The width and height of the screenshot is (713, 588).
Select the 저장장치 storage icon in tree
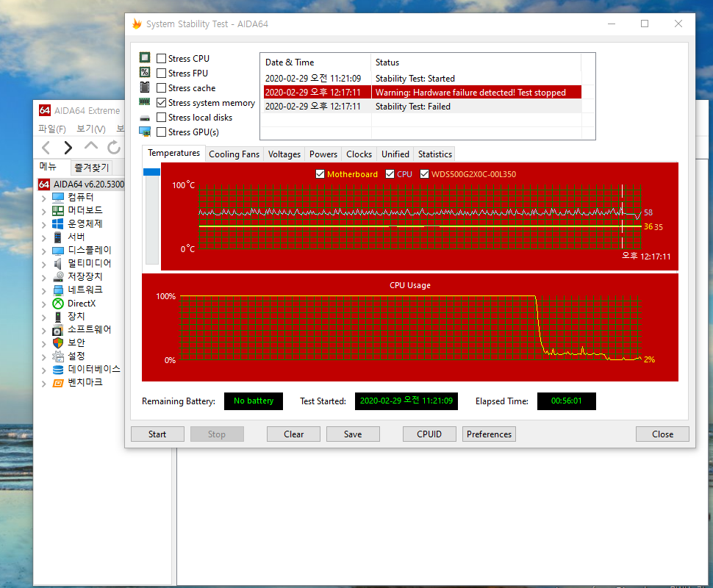click(58, 276)
